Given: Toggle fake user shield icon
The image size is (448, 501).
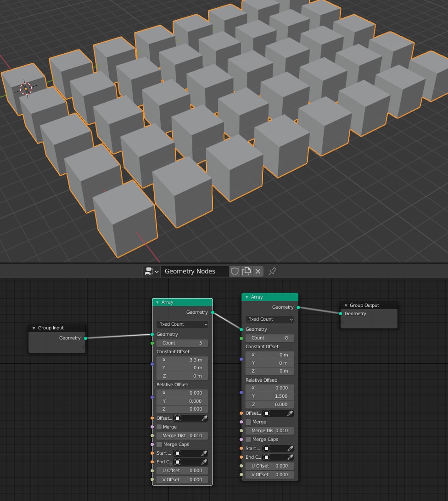Looking at the screenshot, I should [235, 271].
